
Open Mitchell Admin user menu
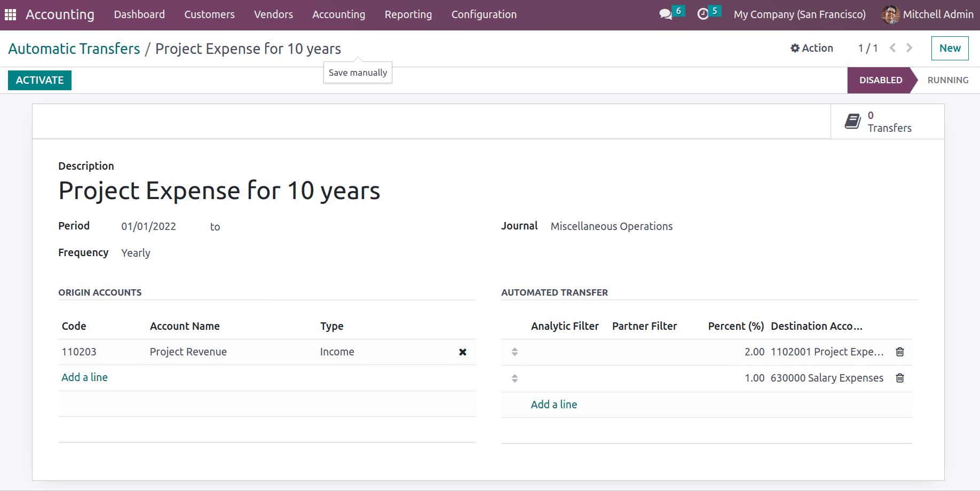(x=928, y=14)
